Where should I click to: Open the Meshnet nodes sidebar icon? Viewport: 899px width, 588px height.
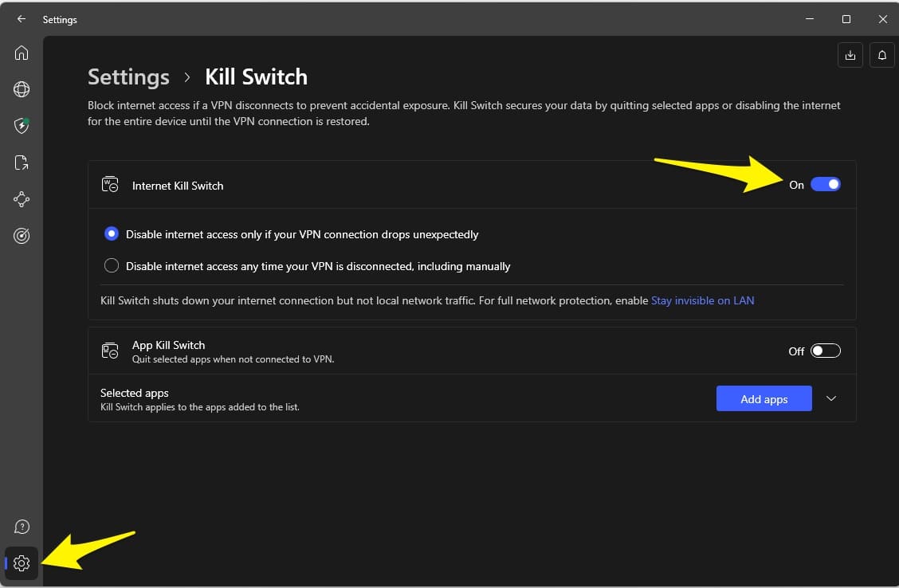click(22, 199)
